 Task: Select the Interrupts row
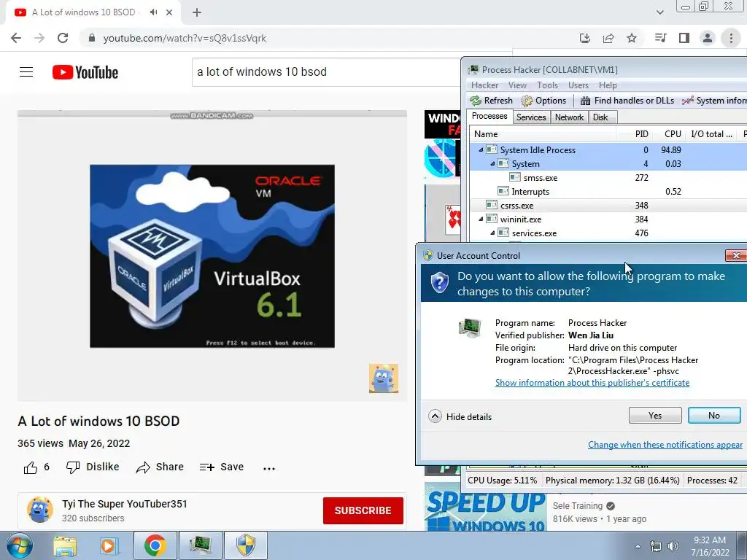[608, 192]
